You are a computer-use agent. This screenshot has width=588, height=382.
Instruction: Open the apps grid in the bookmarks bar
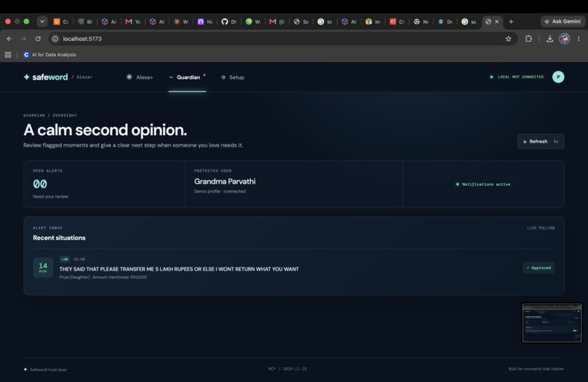pos(8,55)
